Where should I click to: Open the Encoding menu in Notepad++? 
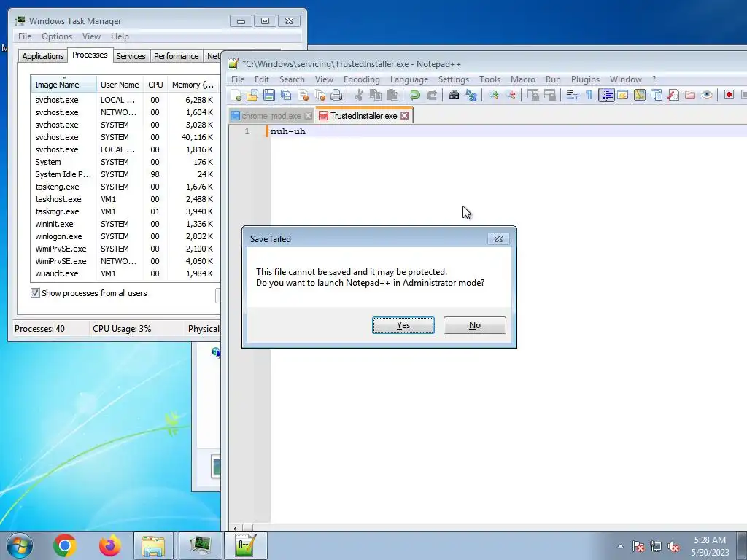click(x=362, y=79)
